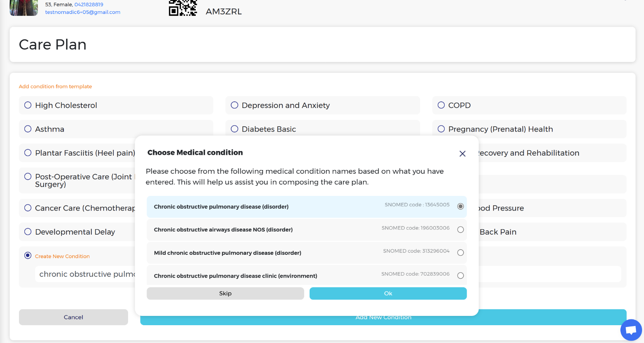This screenshot has height=343, width=644.
Task: Choose the Depression and Anxiety template
Action: click(x=235, y=105)
